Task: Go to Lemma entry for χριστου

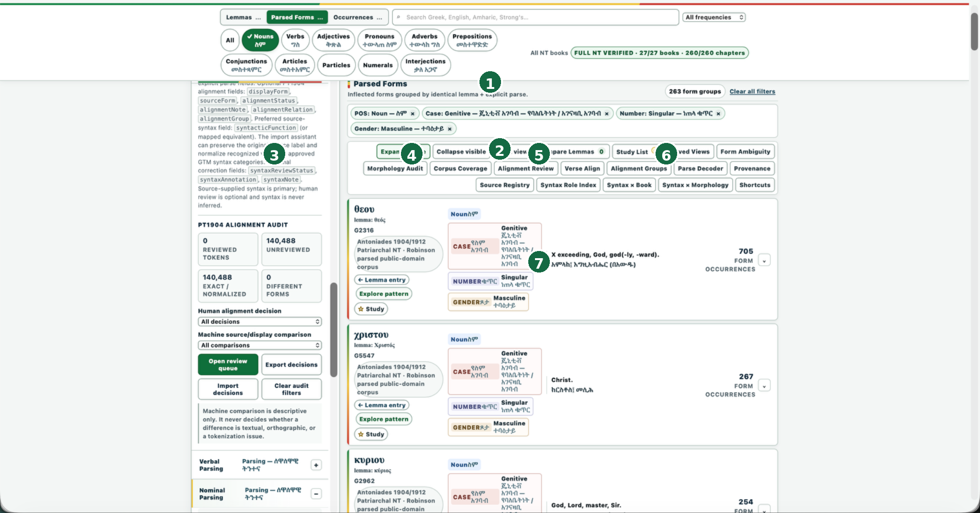Action: click(x=382, y=405)
